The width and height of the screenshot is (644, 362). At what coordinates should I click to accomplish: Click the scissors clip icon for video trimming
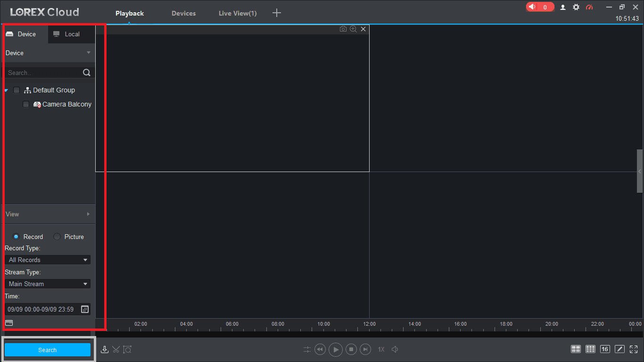116,349
